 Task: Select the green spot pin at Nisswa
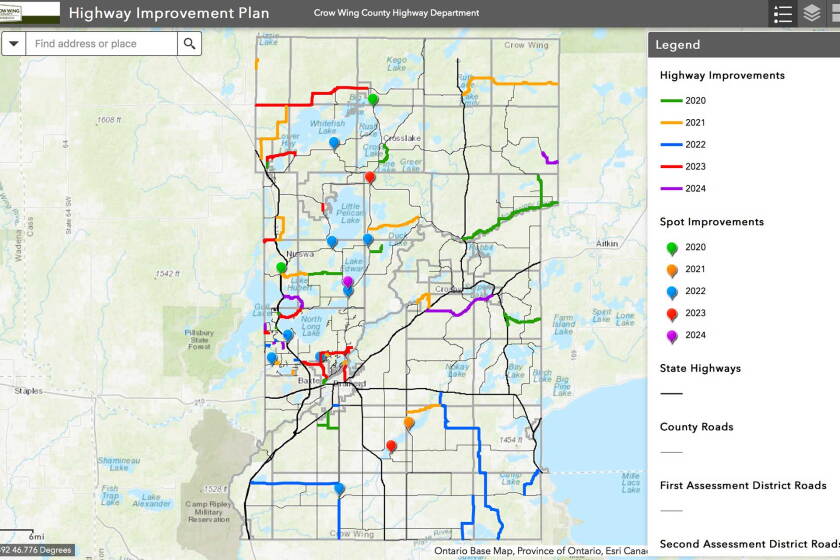click(281, 267)
